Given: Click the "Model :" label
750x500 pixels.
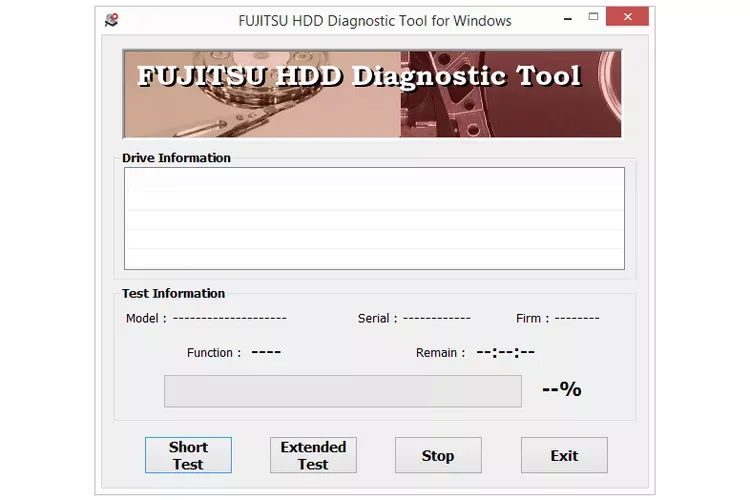Looking at the screenshot, I should tap(146, 319).
